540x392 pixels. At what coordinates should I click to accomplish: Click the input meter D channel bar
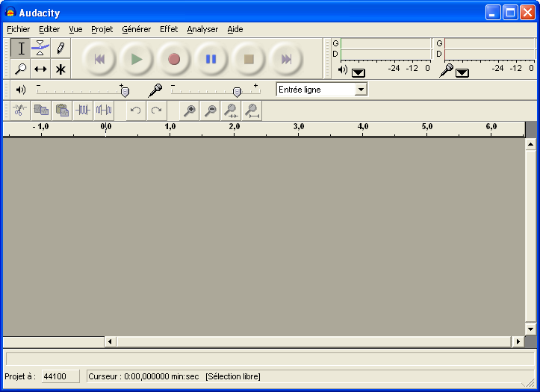coord(489,55)
